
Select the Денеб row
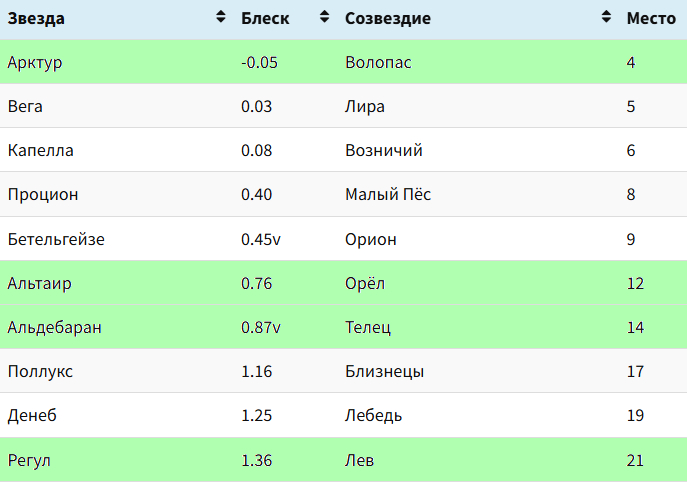[344, 415]
